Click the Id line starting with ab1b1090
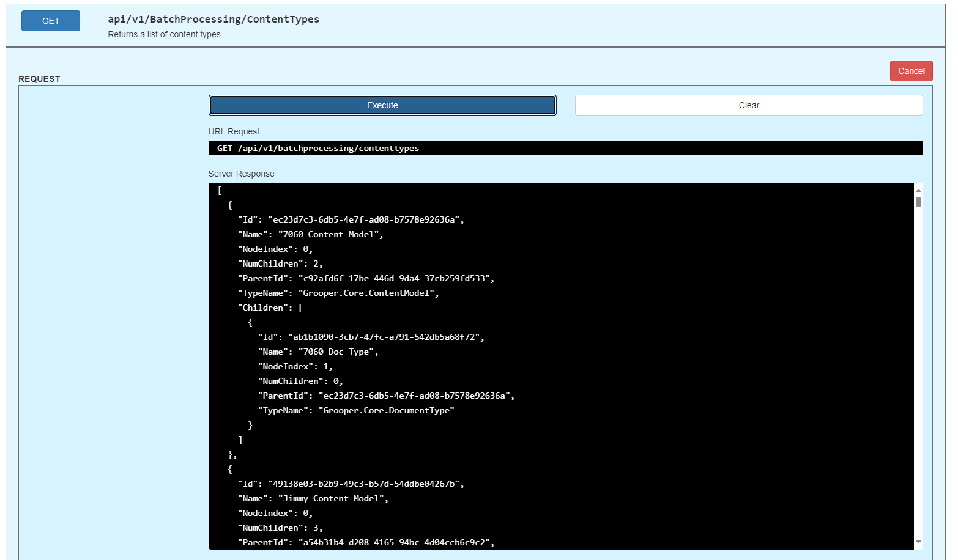This screenshot has height=560, width=958. click(x=371, y=337)
